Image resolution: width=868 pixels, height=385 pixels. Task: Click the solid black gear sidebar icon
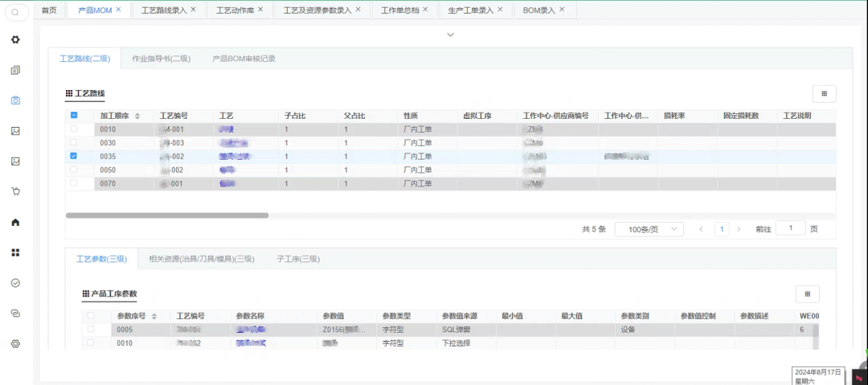tap(15, 40)
